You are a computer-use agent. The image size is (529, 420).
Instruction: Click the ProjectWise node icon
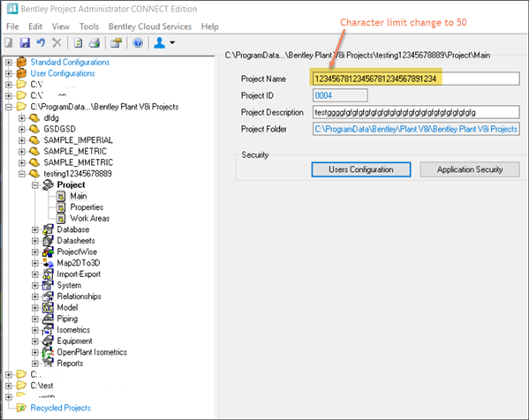click(48, 251)
